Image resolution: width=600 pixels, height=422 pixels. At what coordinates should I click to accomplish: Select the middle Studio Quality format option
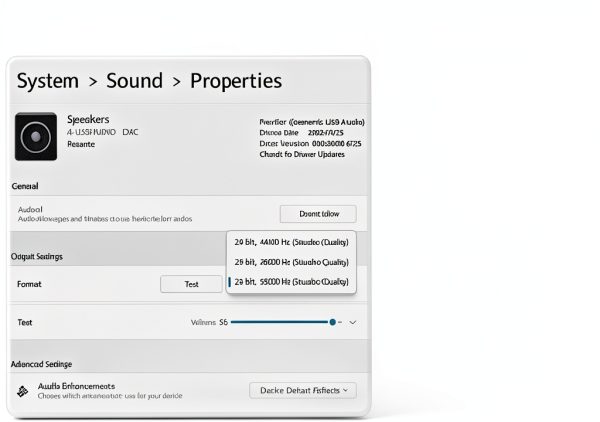click(291, 262)
